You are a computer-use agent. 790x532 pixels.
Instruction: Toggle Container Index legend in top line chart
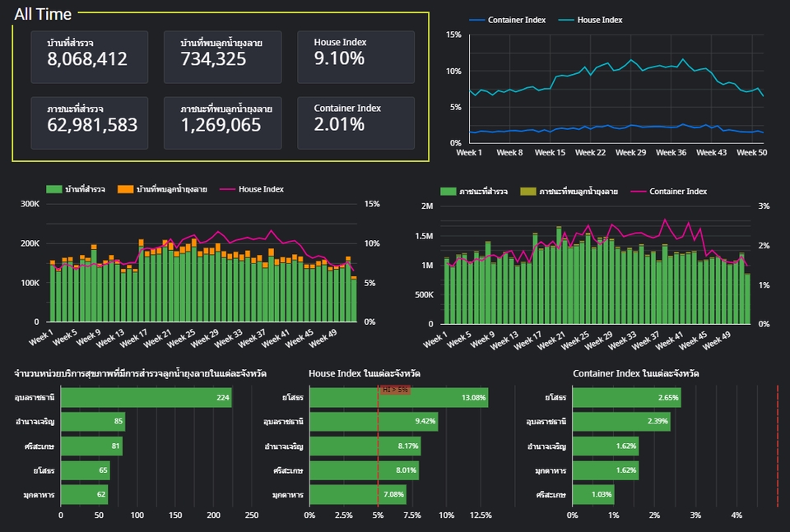coord(508,20)
